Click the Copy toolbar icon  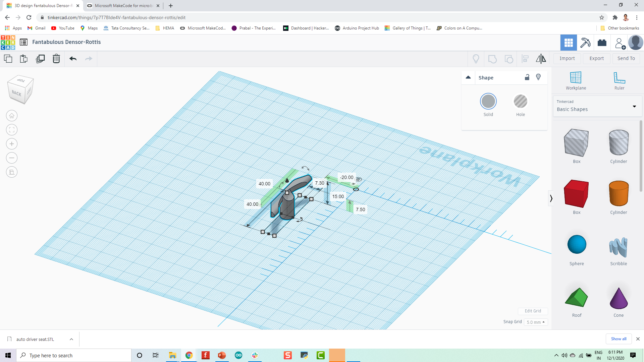point(8,59)
